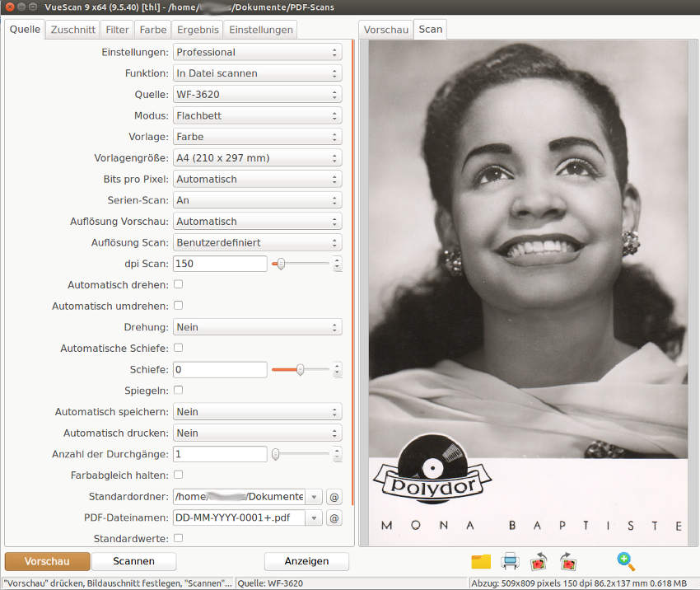This screenshot has width=700, height=590.
Task: Expand PDF-Dateinamen dropdown arrow
Action: 315,518
